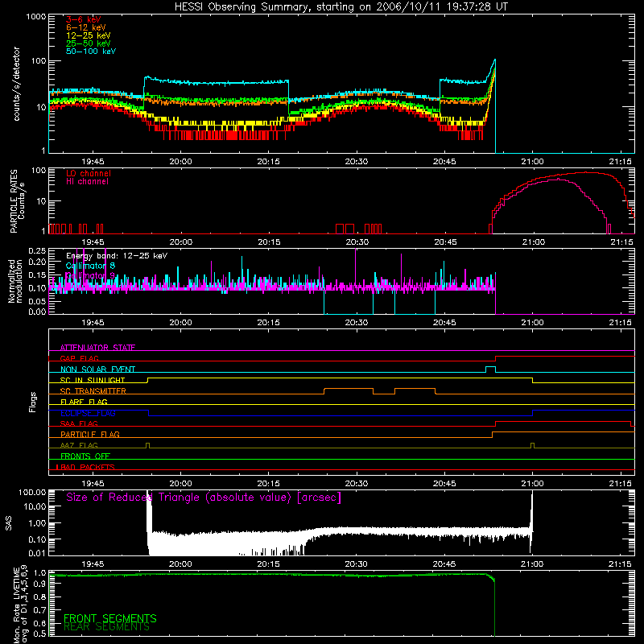Click the Normalized modulation axis label

pos(15,281)
